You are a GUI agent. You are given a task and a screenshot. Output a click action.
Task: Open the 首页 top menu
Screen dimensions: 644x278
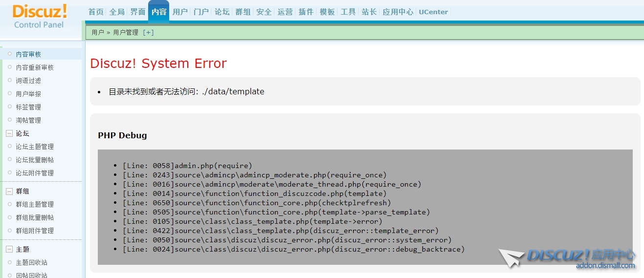pyautogui.click(x=96, y=12)
